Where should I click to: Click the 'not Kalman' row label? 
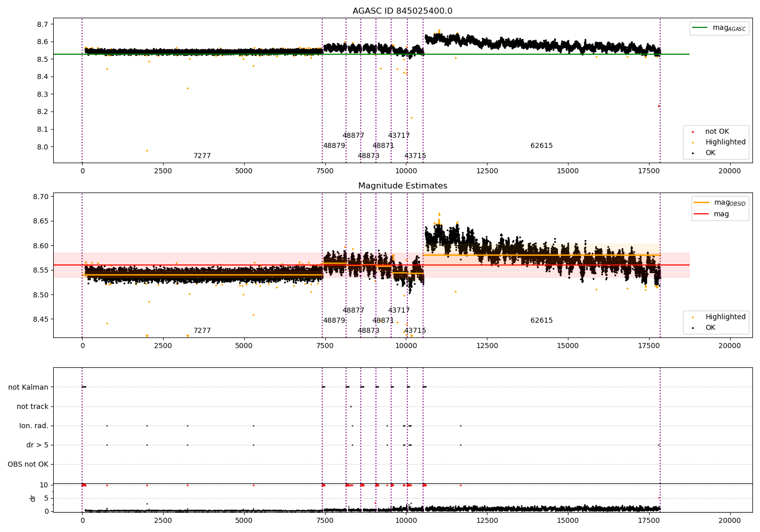[28, 388]
